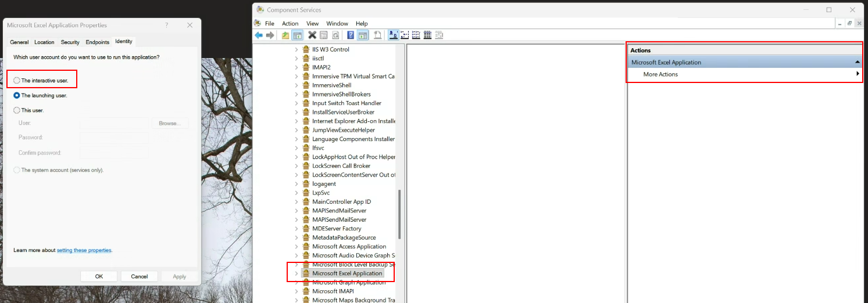Screen dimensions: 868x303
Task: Open the 'setting these properties' link
Action: click(84, 250)
